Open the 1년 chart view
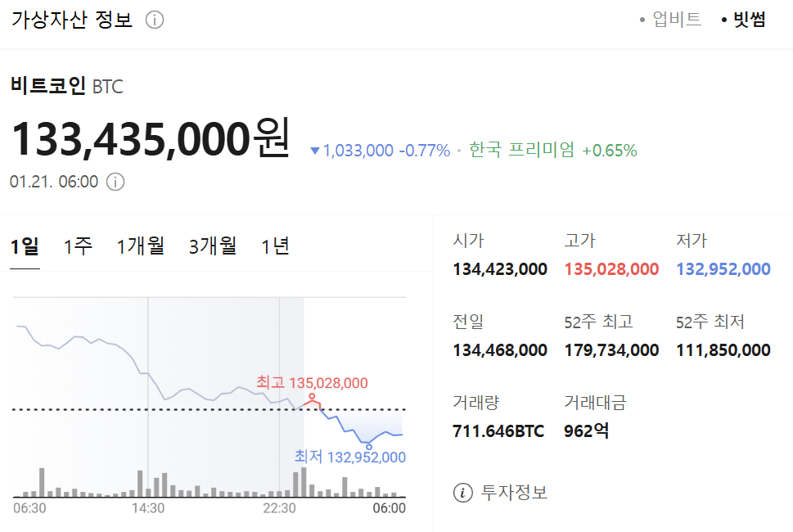 tap(275, 246)
